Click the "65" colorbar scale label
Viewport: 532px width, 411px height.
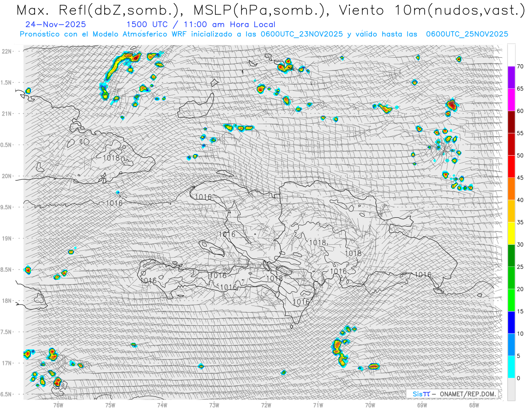point(520,89)
